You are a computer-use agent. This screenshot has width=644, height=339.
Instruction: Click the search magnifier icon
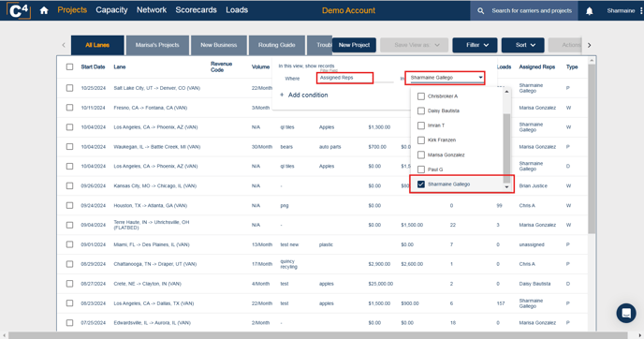pyautogui.click(x=480, y=11)
